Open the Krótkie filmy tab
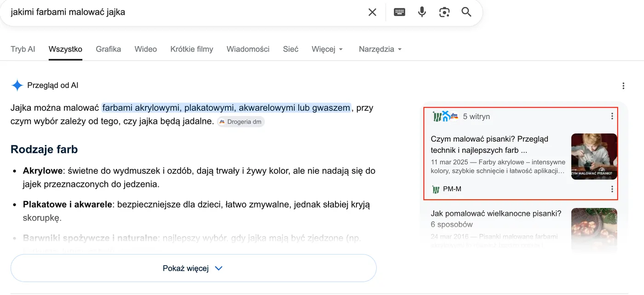Screen dimensions: 644x295 [x=192, y=49]
